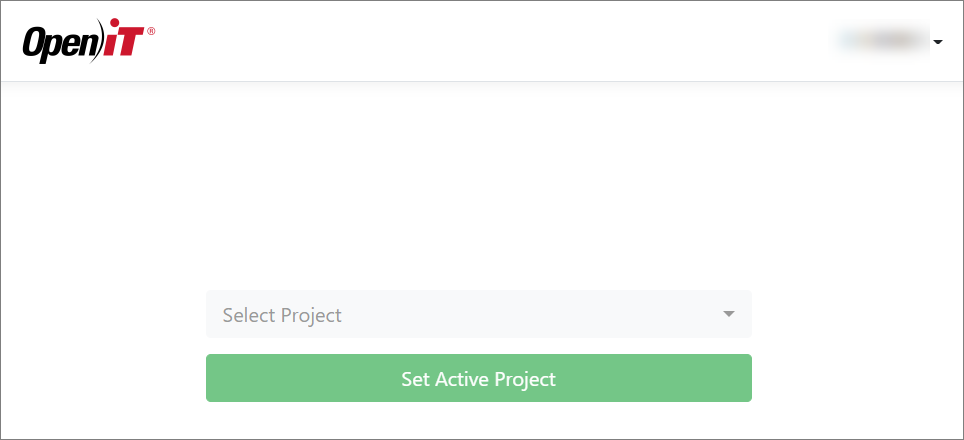Click the caret beside the user name
Viewport: 964px width, 440px height.
(x=938, y=42)
